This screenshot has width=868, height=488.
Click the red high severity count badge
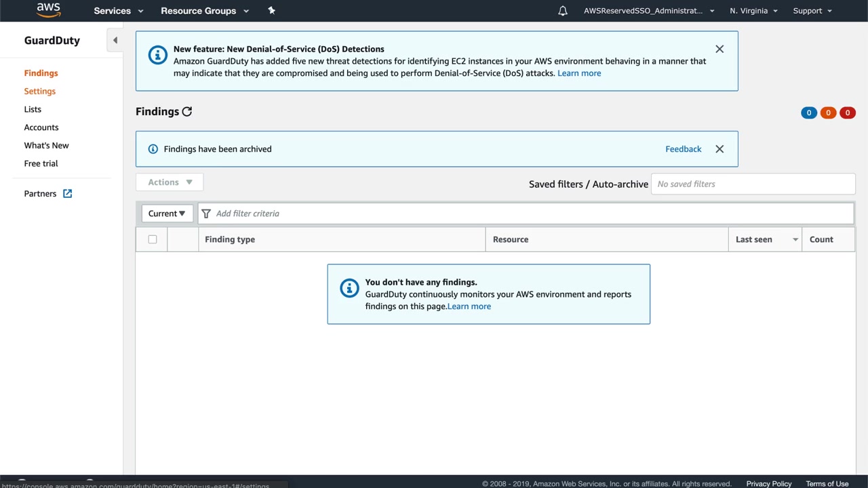pyautogui.click(x=847, y=113)
